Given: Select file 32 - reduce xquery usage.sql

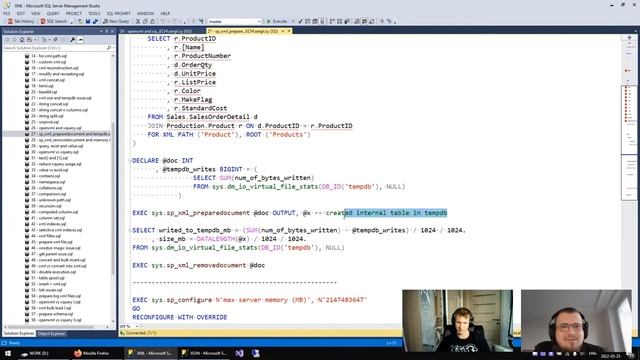Looking at the screenshot, I should [53, 164].
